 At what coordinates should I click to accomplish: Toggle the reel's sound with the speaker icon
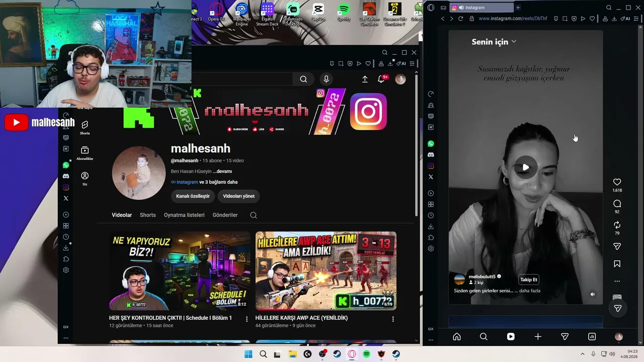click(593, 295)
